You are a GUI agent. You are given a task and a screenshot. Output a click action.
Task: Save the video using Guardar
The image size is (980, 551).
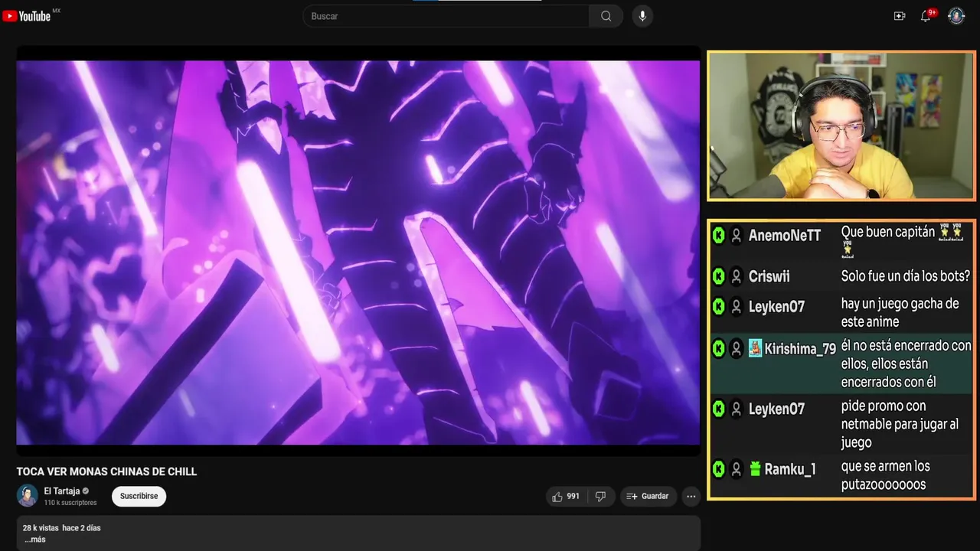point(648,497)
